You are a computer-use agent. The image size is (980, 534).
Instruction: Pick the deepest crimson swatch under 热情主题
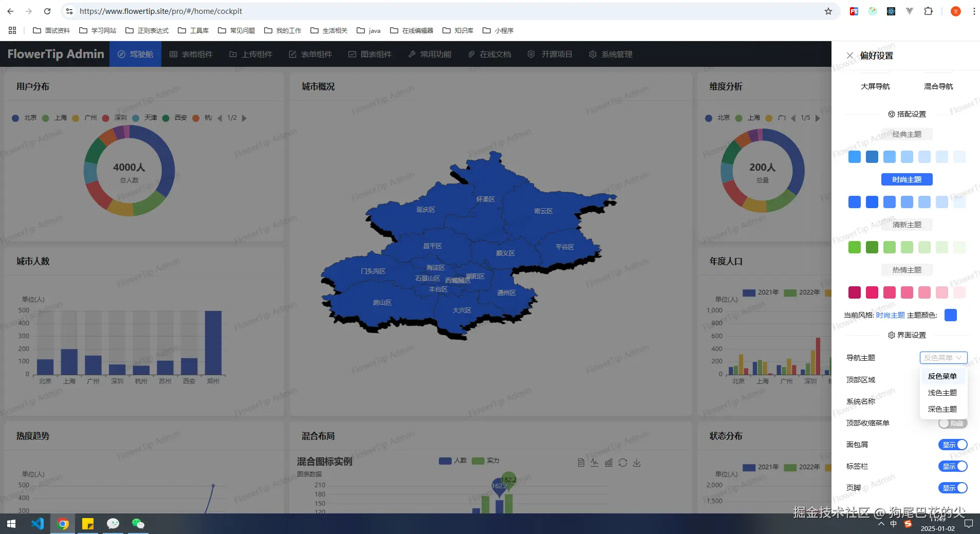pyautogui.click(x=855, y=292)
